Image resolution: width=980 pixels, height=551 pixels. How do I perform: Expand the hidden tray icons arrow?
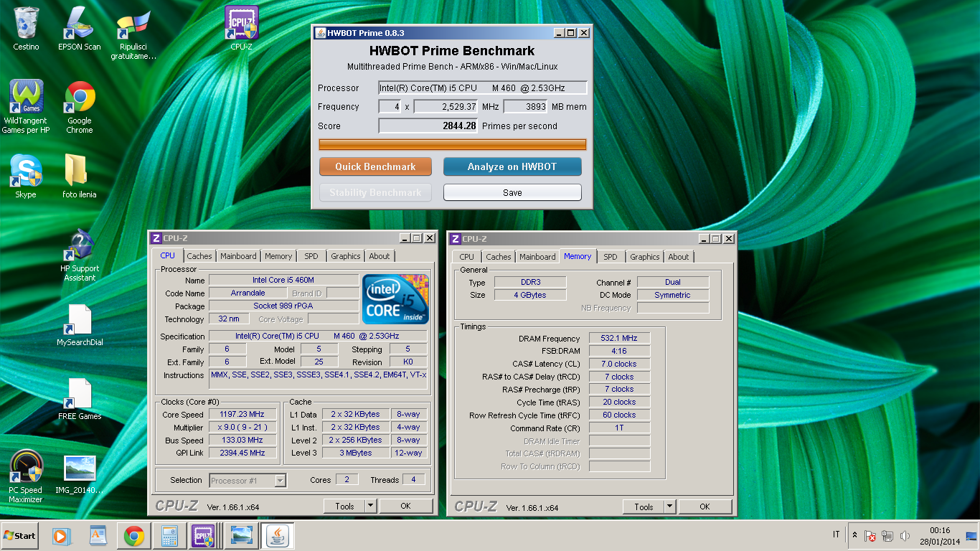click(854, 535)
